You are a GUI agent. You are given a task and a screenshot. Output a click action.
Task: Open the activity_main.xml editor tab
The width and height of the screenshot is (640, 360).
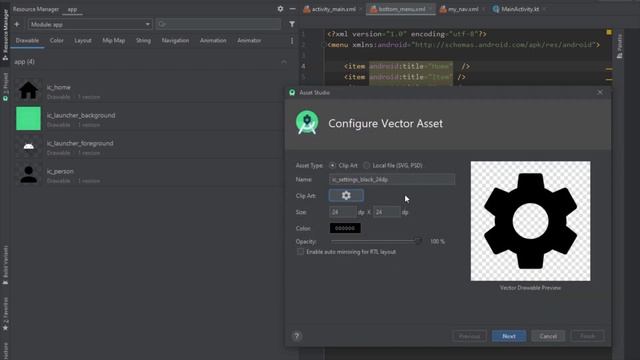pyautogui.click(x=332, y=9)
